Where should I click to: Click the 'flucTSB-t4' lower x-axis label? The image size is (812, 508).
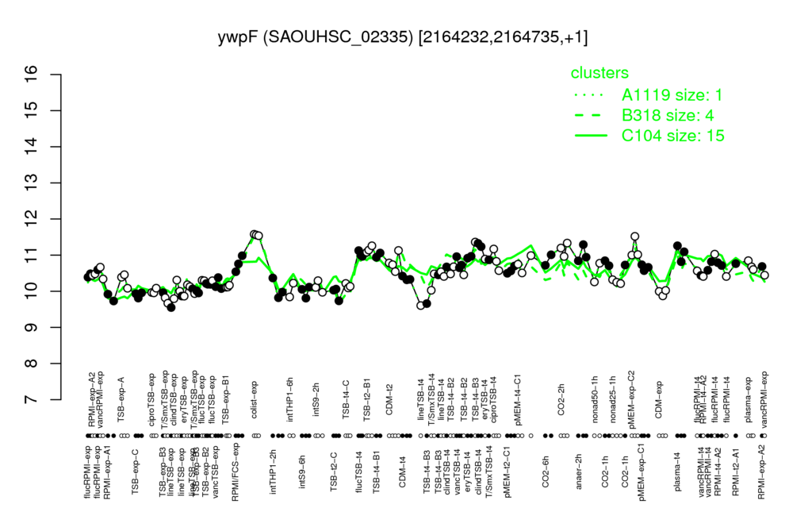[x=359, y=471]
